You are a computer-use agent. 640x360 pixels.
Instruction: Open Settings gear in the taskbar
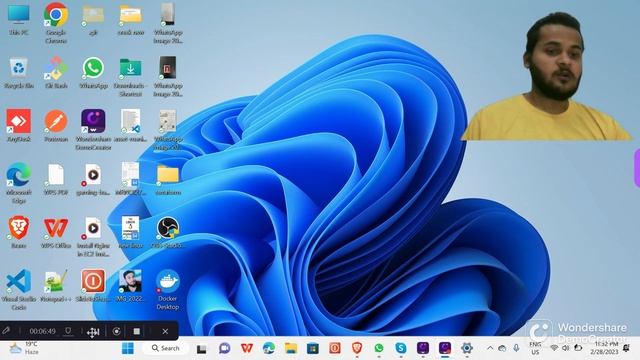467,348
